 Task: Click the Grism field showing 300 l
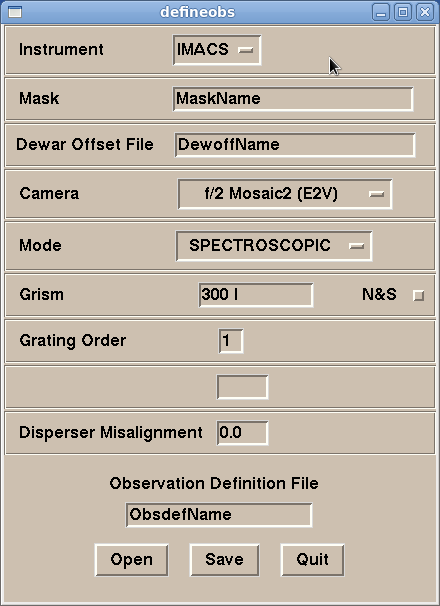coord(256,295)
